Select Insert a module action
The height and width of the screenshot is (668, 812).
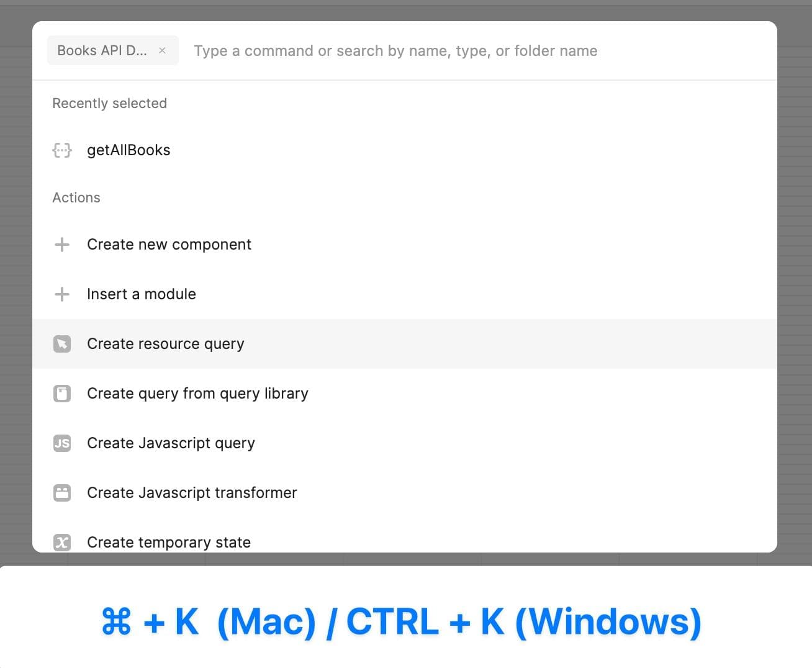[142, 294]
